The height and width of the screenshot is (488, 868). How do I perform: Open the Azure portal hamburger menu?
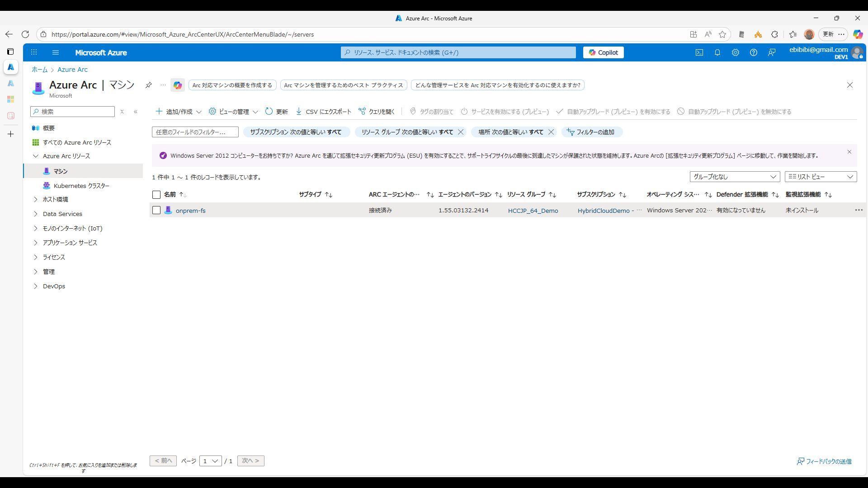pyautogui.click(x=56, y=52)
